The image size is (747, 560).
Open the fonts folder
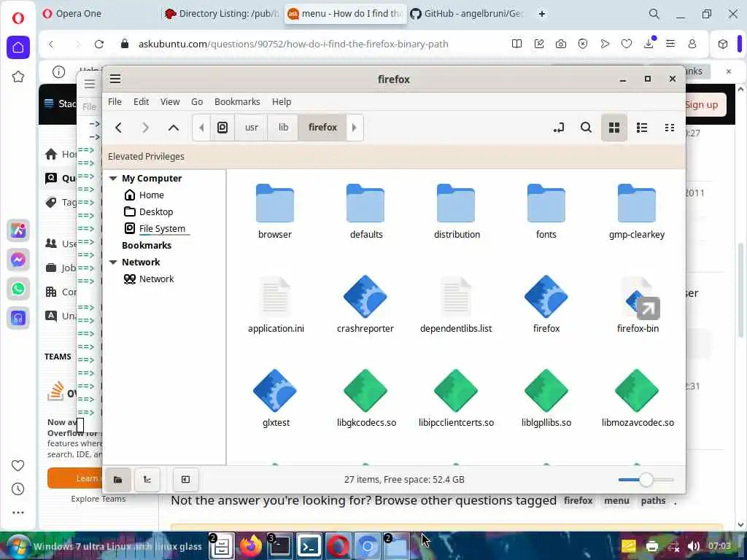coord(546,211)
